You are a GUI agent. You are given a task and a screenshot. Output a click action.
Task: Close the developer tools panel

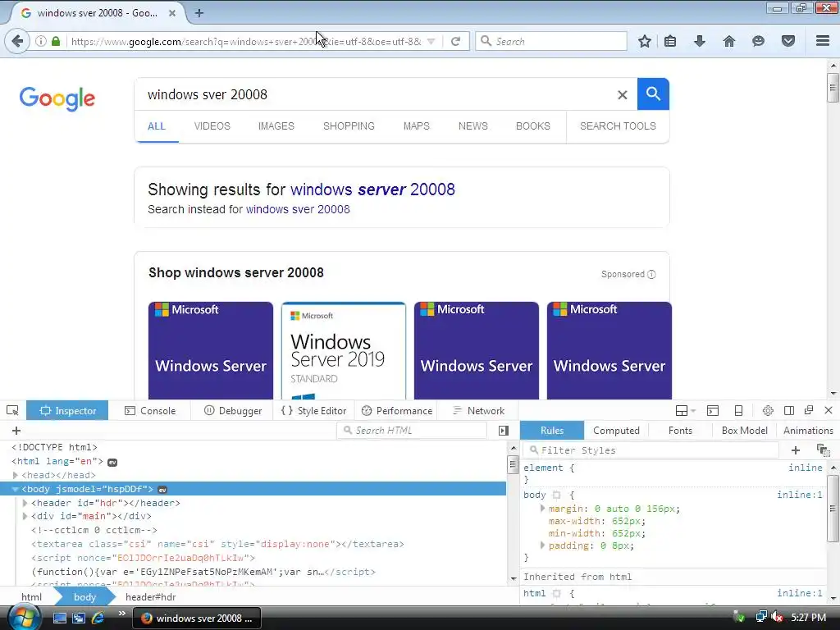coord(829,410)
